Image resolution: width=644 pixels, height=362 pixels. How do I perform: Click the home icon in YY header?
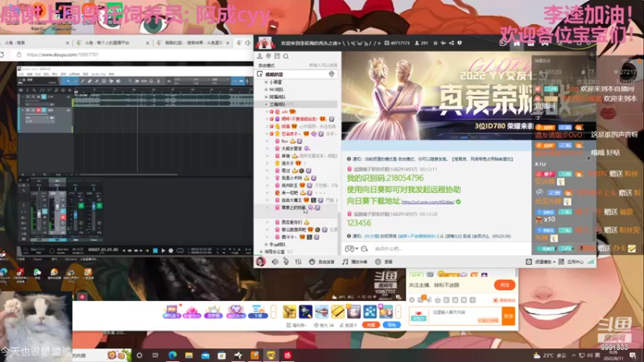click(517, 43)
